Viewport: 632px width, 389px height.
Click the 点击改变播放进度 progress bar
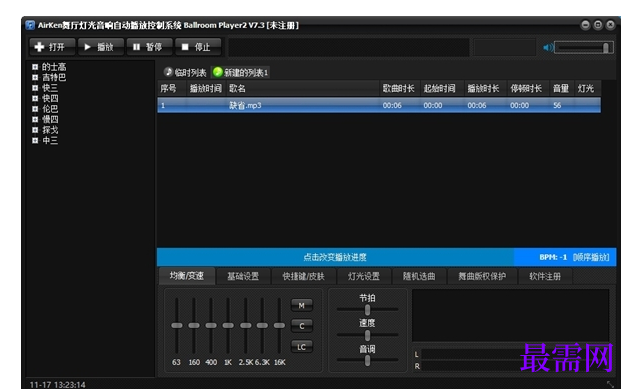tap(335, 257)
